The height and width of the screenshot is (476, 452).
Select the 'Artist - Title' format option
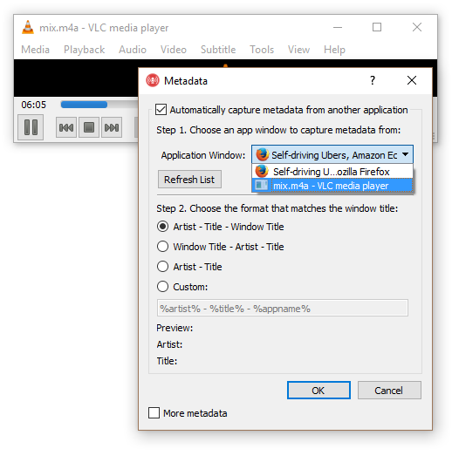coord(163,267)
